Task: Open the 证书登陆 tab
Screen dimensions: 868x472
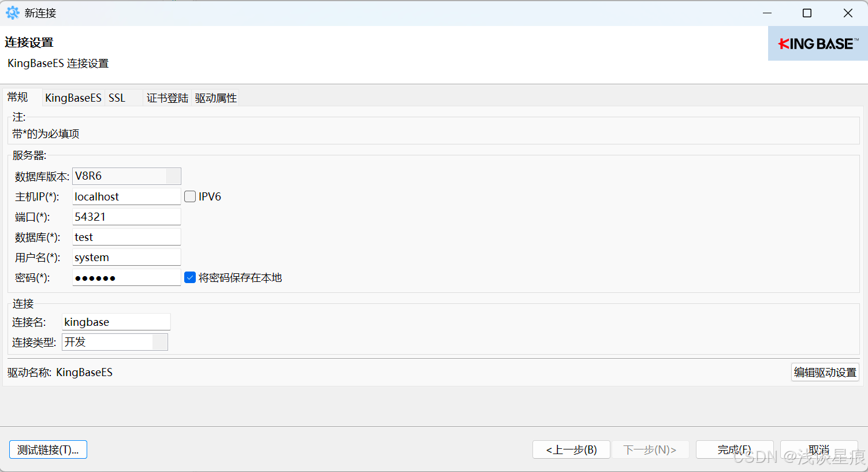Action: point(167,98)
